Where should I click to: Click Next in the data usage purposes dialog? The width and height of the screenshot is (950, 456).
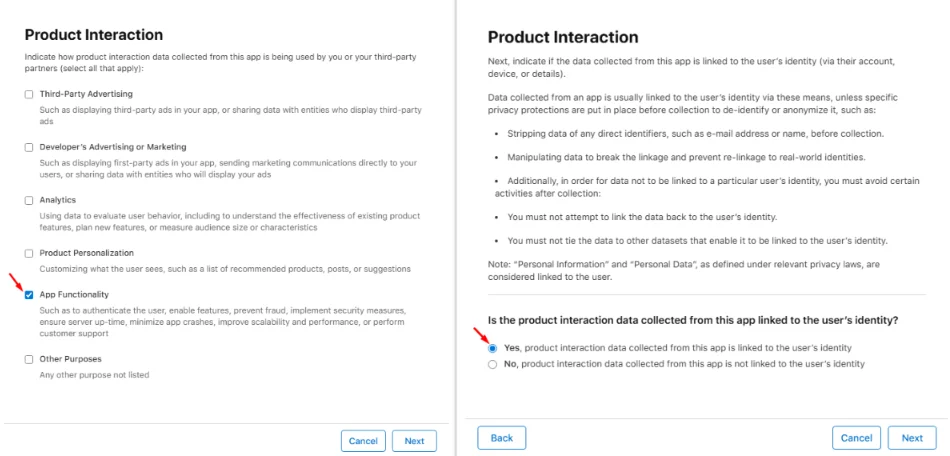(414, 441)
